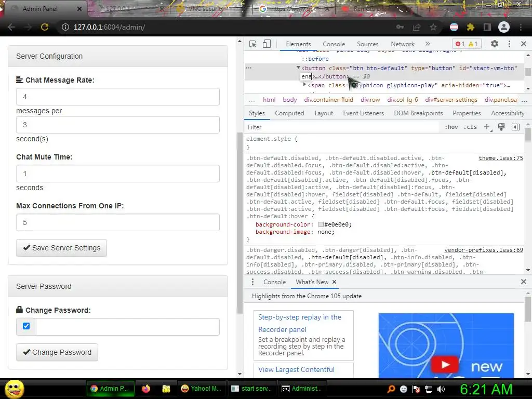Open the Administ... command prompt taskbar item
This screenshot has height=399, width=532.
pos(302,389)
